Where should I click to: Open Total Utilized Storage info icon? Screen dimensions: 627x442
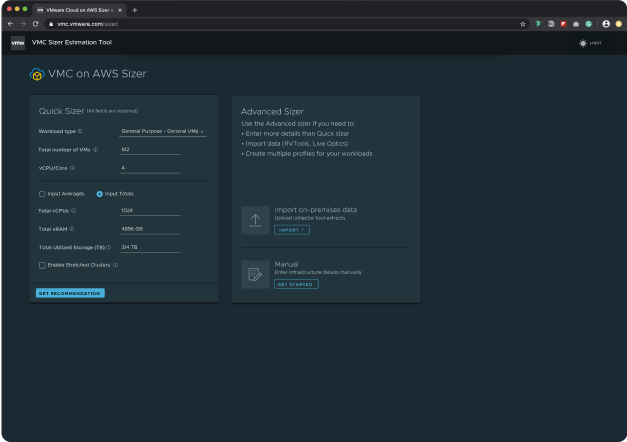[x=108, y=247]
